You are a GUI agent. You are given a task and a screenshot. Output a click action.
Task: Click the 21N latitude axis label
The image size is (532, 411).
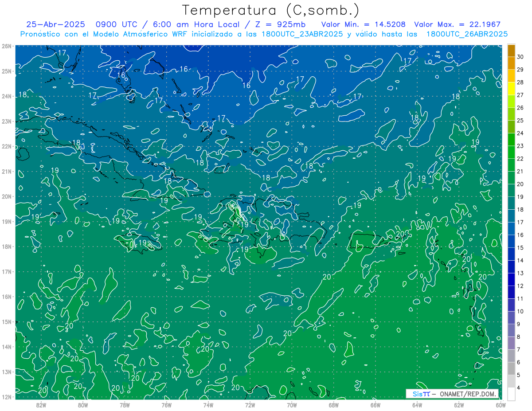coord(6,171)
